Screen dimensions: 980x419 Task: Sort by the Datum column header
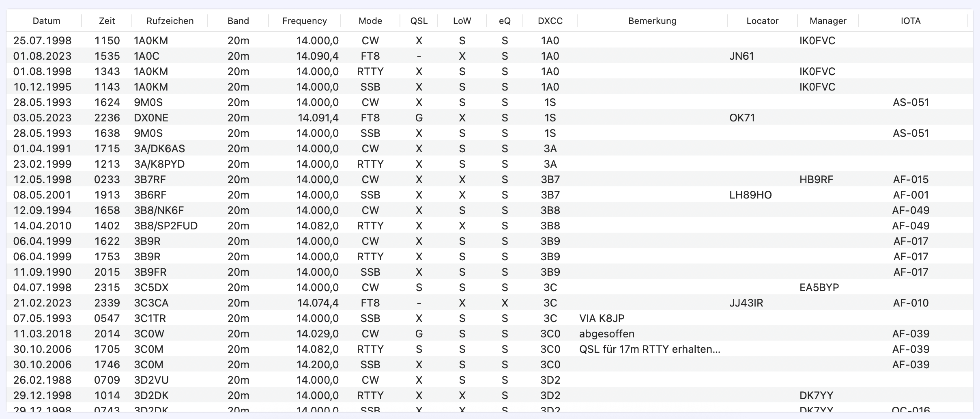(x=46, y=21)
